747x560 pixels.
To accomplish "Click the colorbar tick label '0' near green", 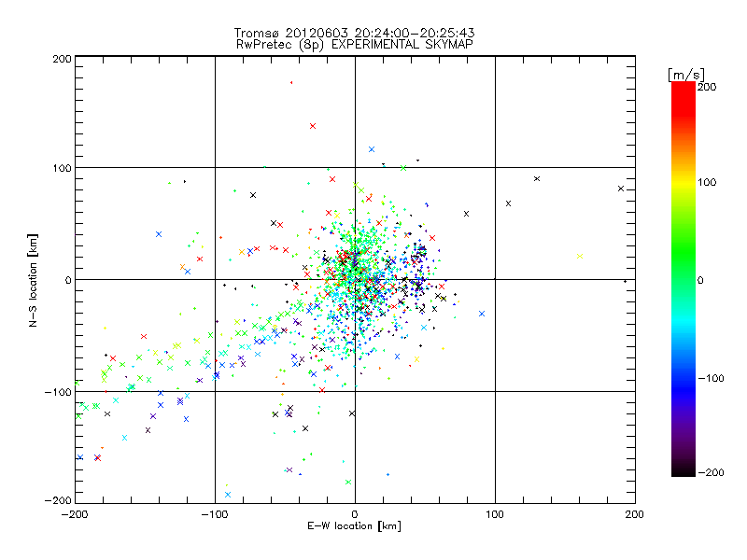I will click(x=700, y=281).
